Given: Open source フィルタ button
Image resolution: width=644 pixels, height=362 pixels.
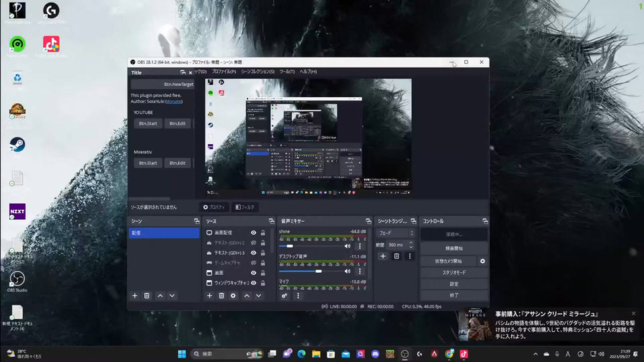Looking at the screenshot, I should [x=245, y=207].
